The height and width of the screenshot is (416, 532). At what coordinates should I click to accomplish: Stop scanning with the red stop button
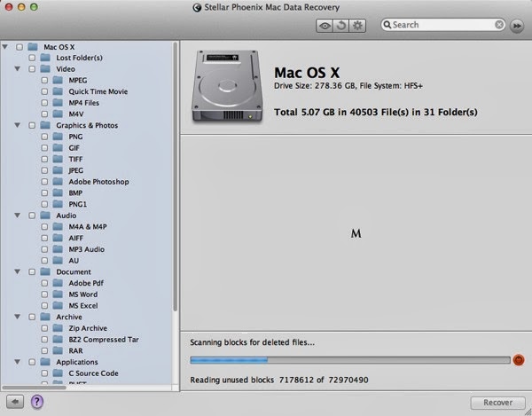pyautogui.click(x=518, y=359)
